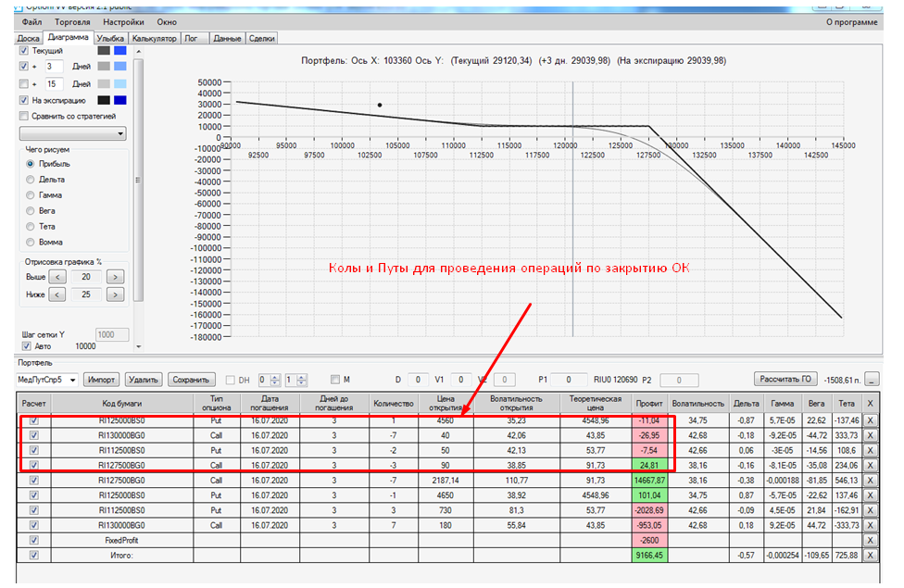
Task: Enable the M checkbox
Action: [x=335, y=380]
